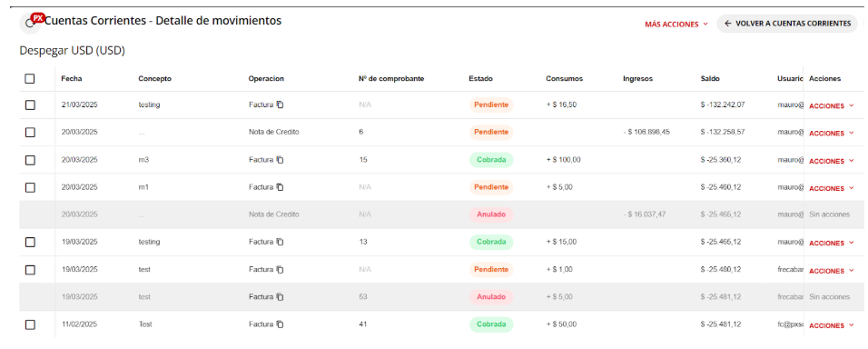The height and width of the screenshot is (349, 868).
Task: Check the box for the 21/03/2025 testing row
Action: 30,105
